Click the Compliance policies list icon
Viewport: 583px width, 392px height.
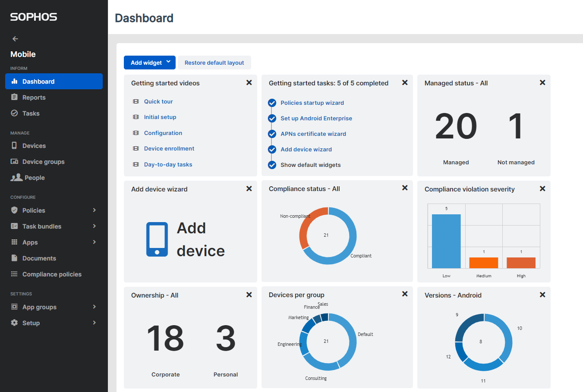point(14,274)
